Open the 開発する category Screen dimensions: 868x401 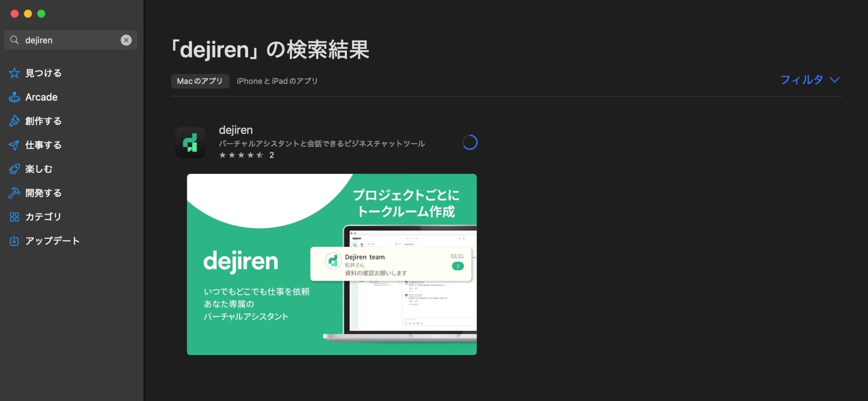pyautogui.click(x=43, y=193)
